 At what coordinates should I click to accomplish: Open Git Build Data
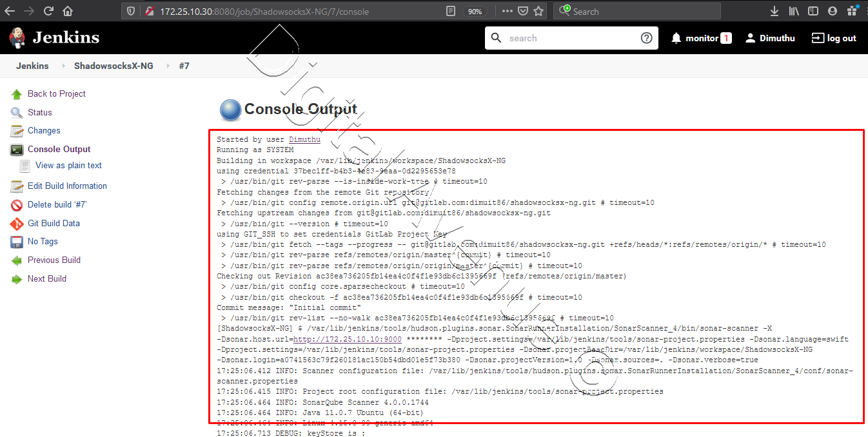[15, 223]
